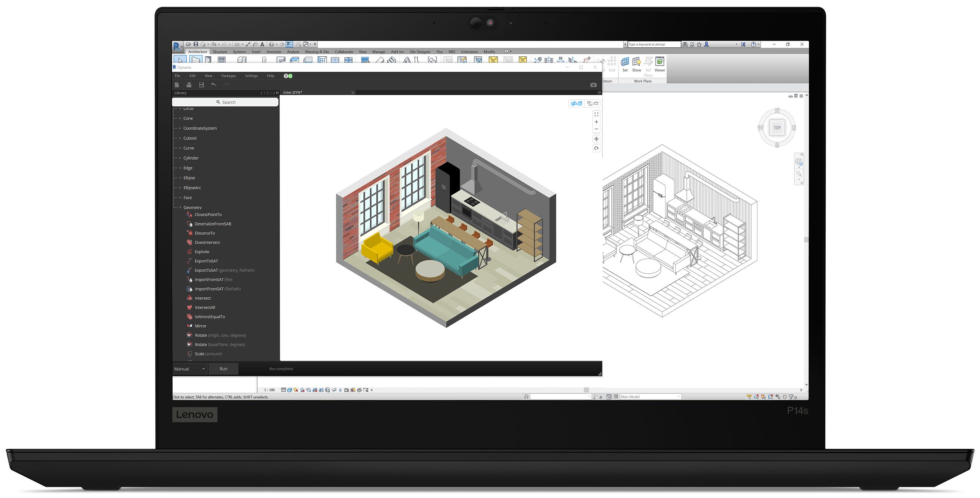980x498 pixels.
Task: Switch to graph view mode
Action: pos(593,103)
